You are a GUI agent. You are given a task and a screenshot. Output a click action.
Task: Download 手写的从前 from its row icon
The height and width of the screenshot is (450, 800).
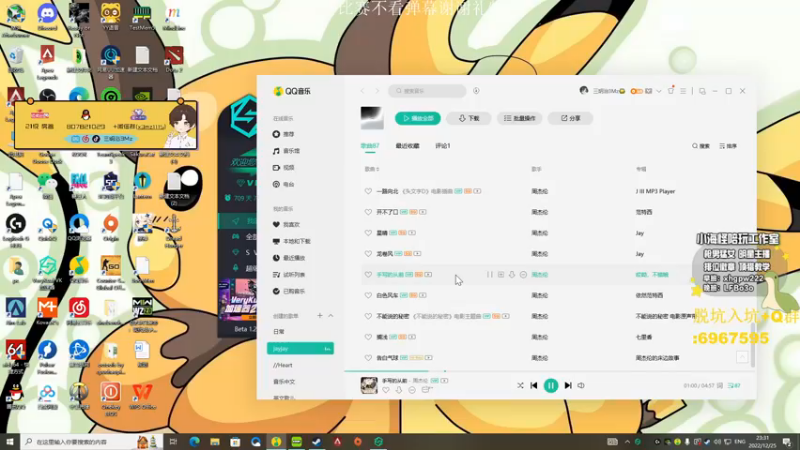pos(512,274)
